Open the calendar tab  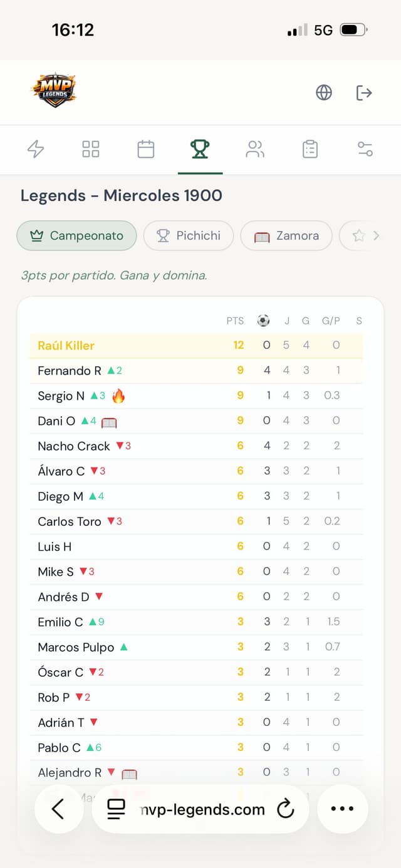tap(146, 149)
